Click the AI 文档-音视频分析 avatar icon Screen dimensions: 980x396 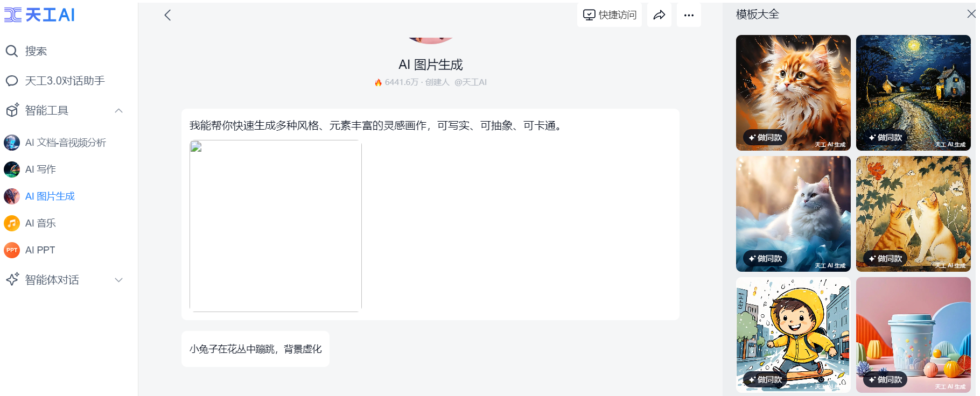pos(12,143)
